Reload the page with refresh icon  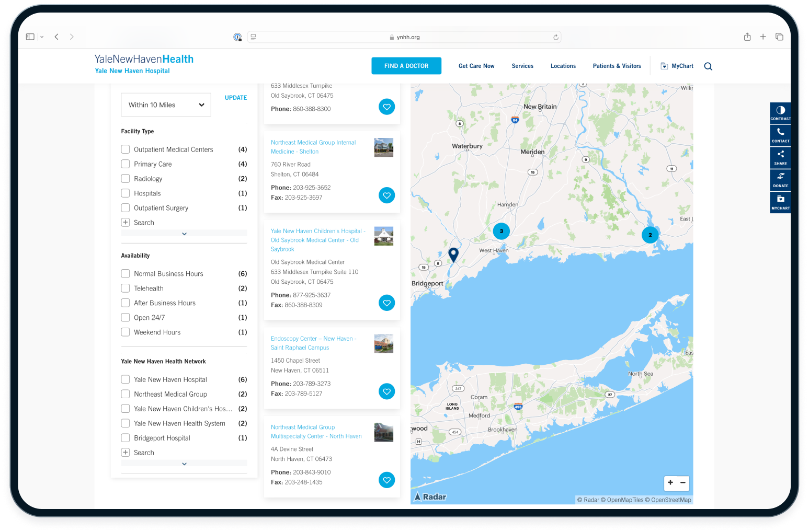tap(555, 37)
